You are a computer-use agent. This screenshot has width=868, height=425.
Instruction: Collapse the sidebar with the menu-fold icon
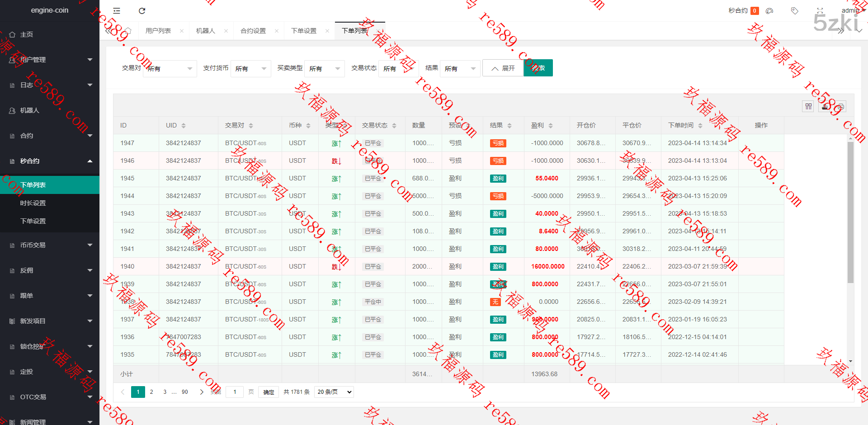(117, 11)
